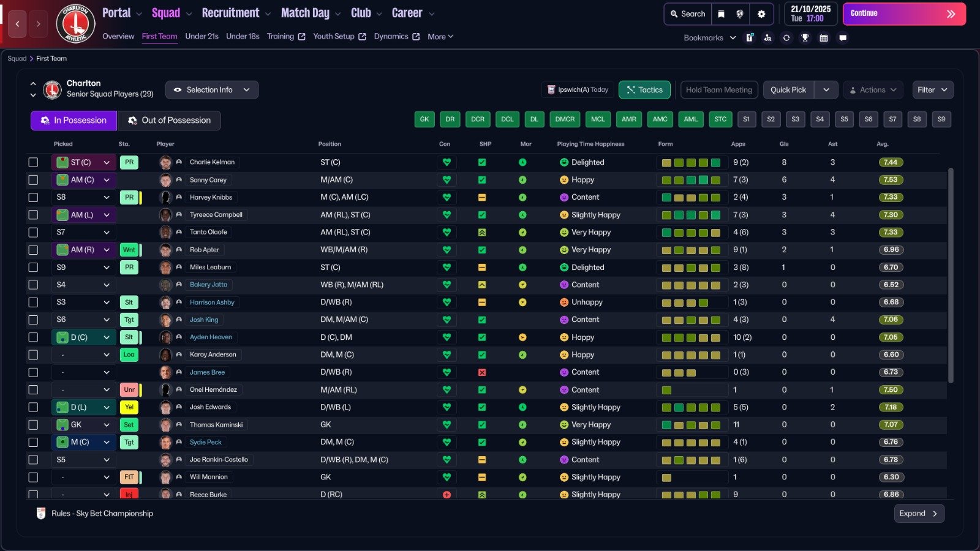Click the transfers refresh arrows bookmark icon

[786, 38]
